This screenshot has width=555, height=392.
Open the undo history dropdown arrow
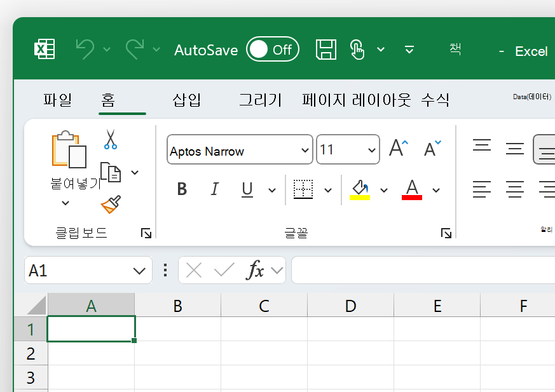[x=107, y=49]
